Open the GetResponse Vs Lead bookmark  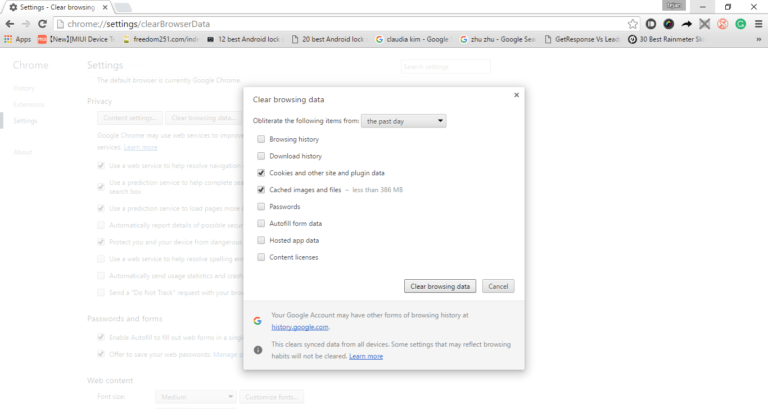pyautogui.click(x=582, y=39)
